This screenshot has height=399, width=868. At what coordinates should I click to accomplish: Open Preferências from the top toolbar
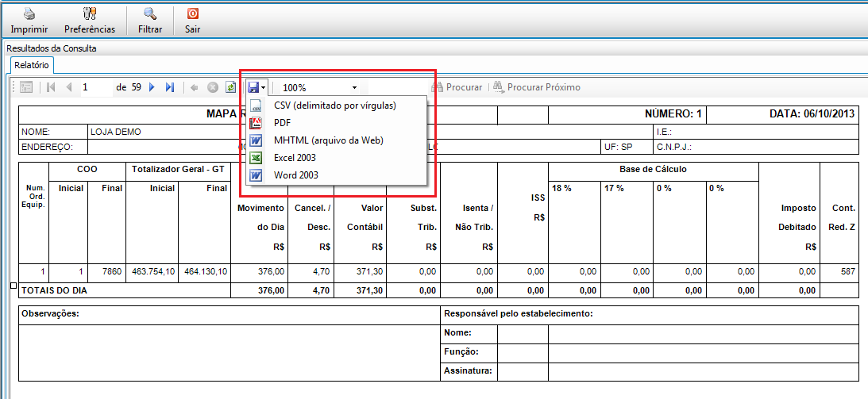(x=90, y=21)
